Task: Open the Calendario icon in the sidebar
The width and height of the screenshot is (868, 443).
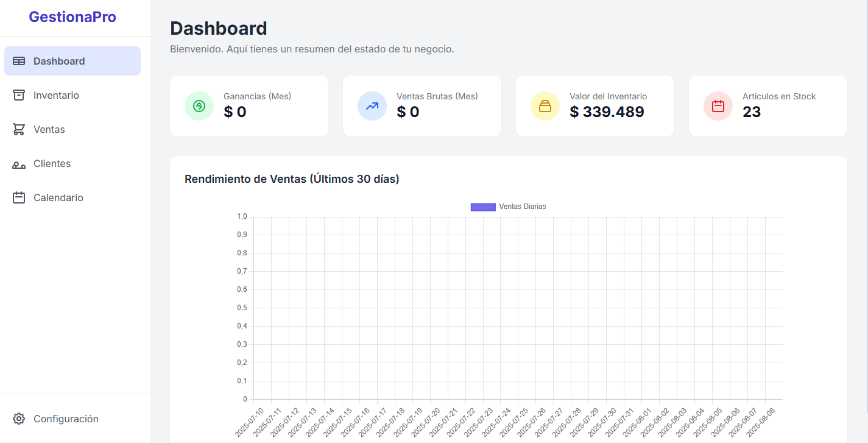Action: (x=19, y=197)
